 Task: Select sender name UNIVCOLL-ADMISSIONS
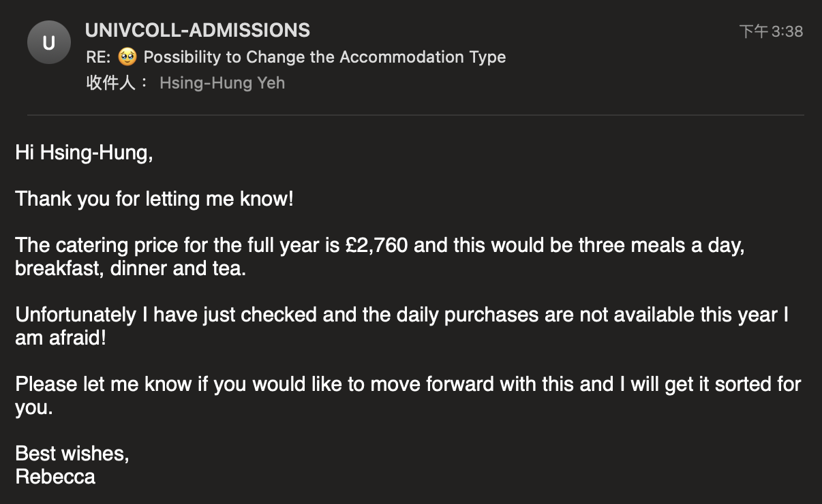coord(198,30)
